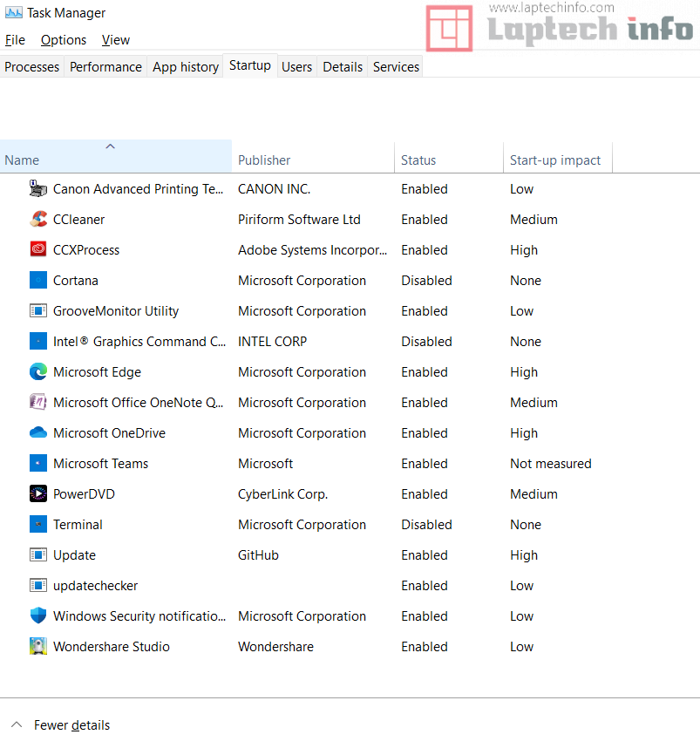The image size is (700, 748).
Task: Select the updatechecker entry icon
Action: click(x=38, y=585)
